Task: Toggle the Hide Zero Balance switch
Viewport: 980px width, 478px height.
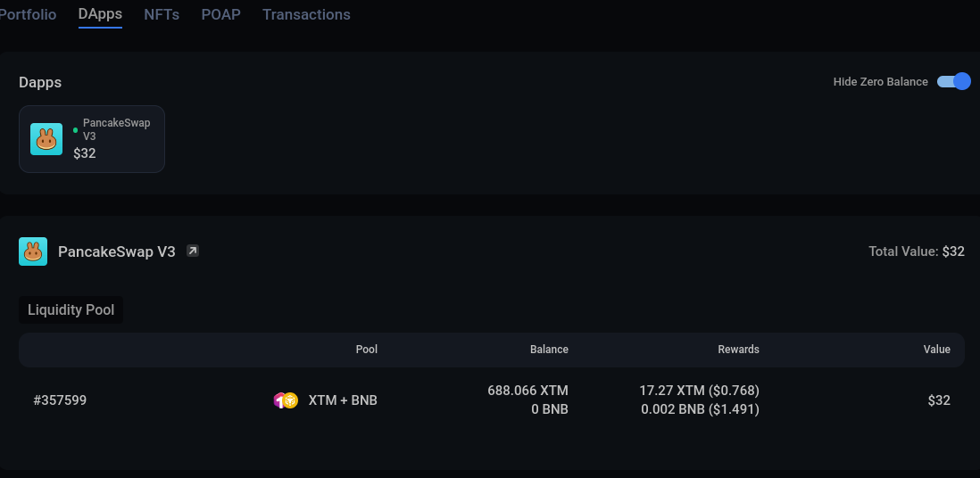Action: pos(953,81)
